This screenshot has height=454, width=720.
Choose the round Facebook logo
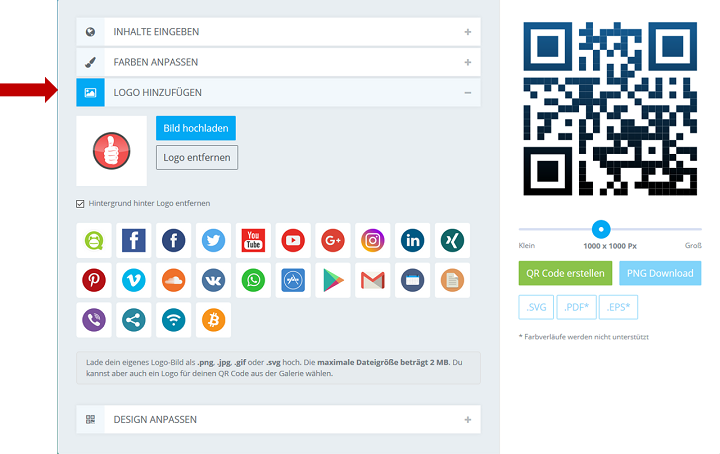point(174,241)
